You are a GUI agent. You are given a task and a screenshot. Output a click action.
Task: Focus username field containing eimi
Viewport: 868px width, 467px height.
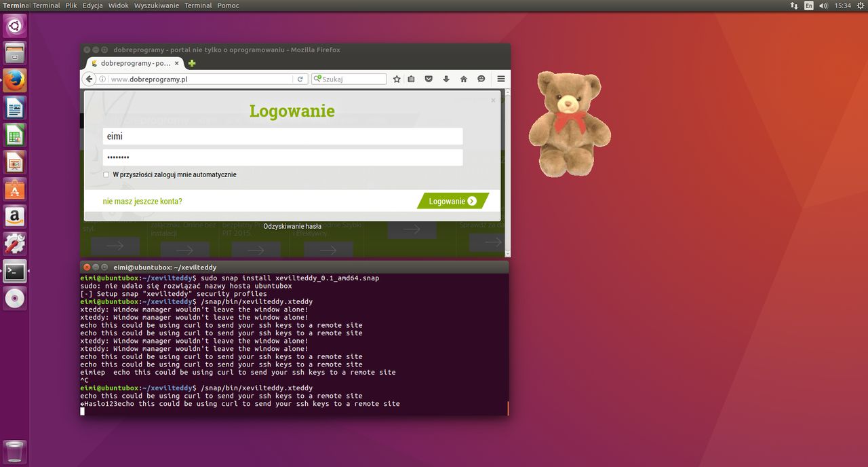[283, 136]
